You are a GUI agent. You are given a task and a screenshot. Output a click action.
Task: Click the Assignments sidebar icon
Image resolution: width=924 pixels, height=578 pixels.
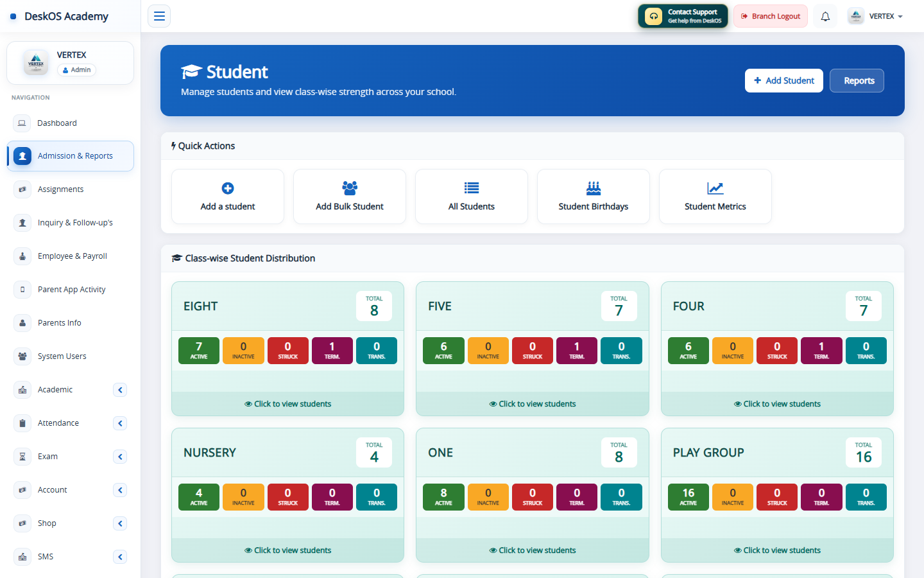point(22,189)
